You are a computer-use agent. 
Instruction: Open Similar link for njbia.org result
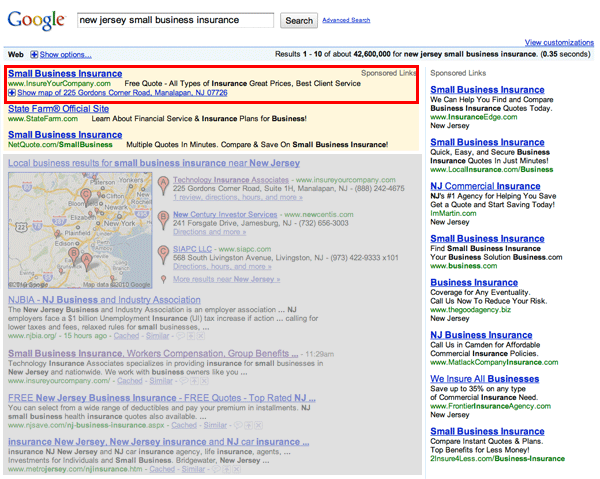click(157, 336)
